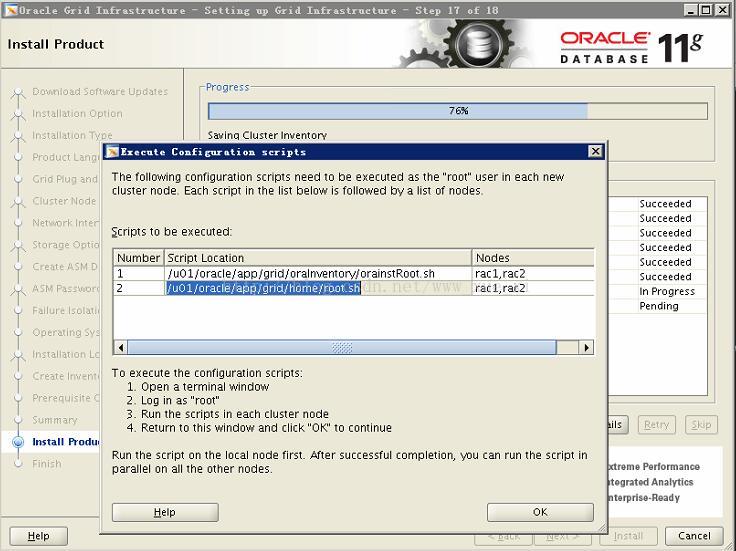736x551 pixels.
Task: Click the first Succeeded status entry
Action: pos(665,204)
